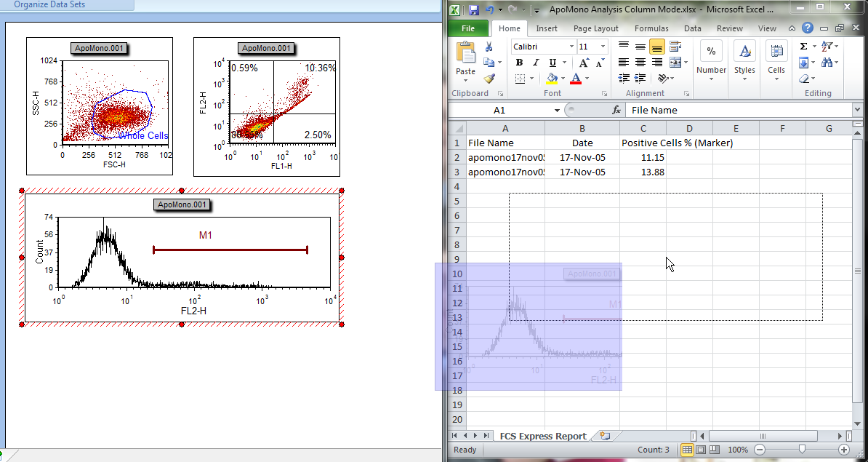Open the Font Color dropdown arrow

click(587, 79)
